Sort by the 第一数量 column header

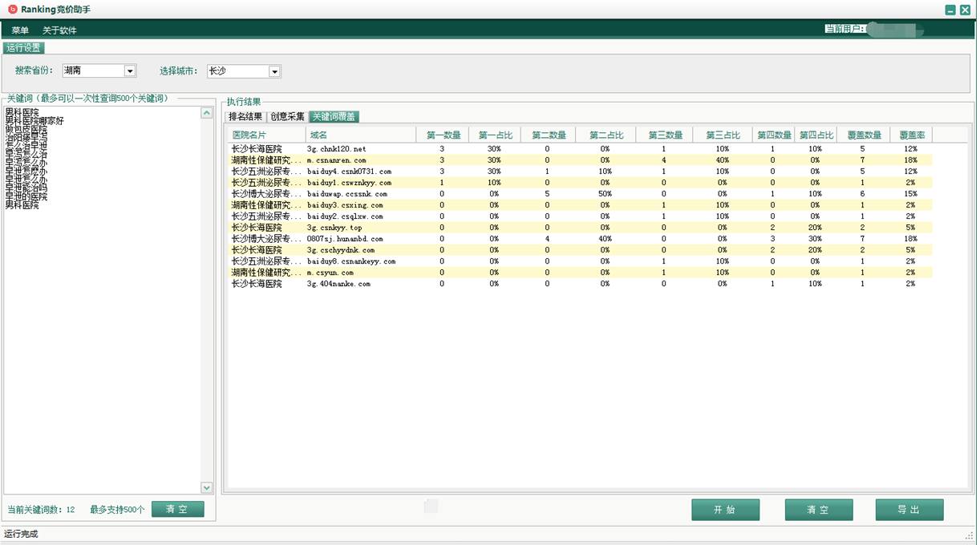coord(442,135)
